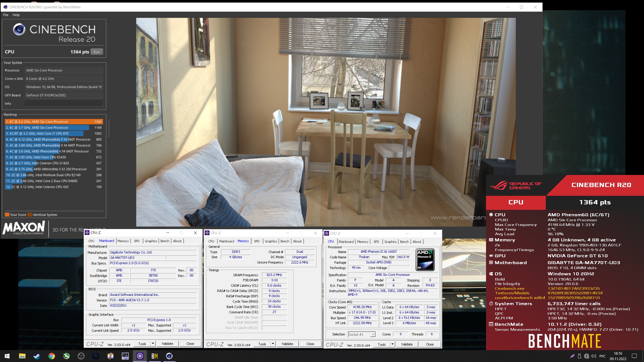Click the rendered room image in Cinebench
This screenshot has width=644, height=362.
(x=326, y=122)
